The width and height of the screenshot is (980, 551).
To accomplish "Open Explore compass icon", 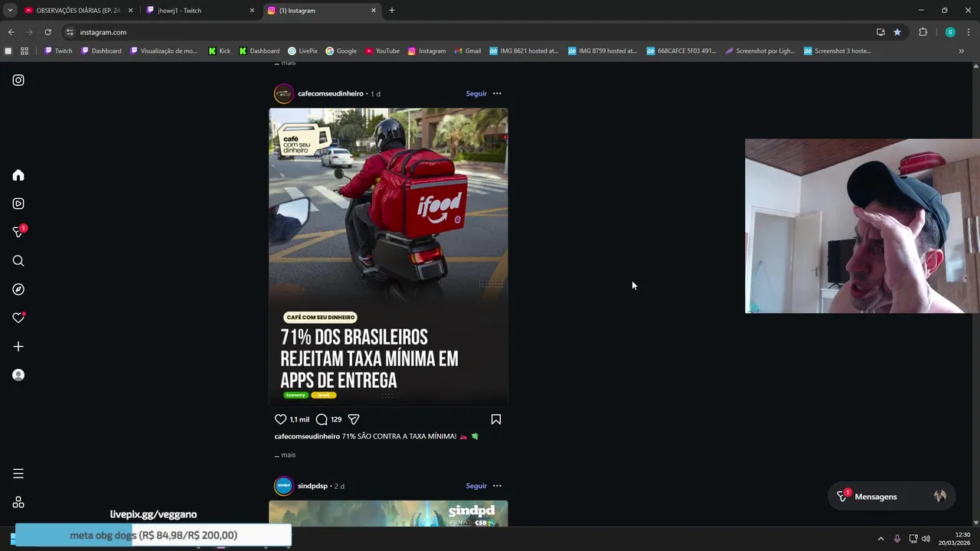I will pos(18,289).
